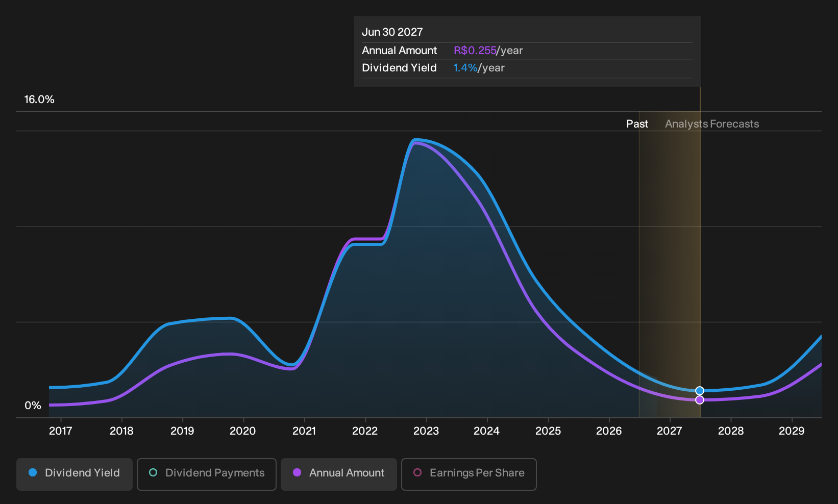The height and width of the screenshot is (504, 838).
Task: Toggle the Annual Amount series
Action: click(339, 474)
